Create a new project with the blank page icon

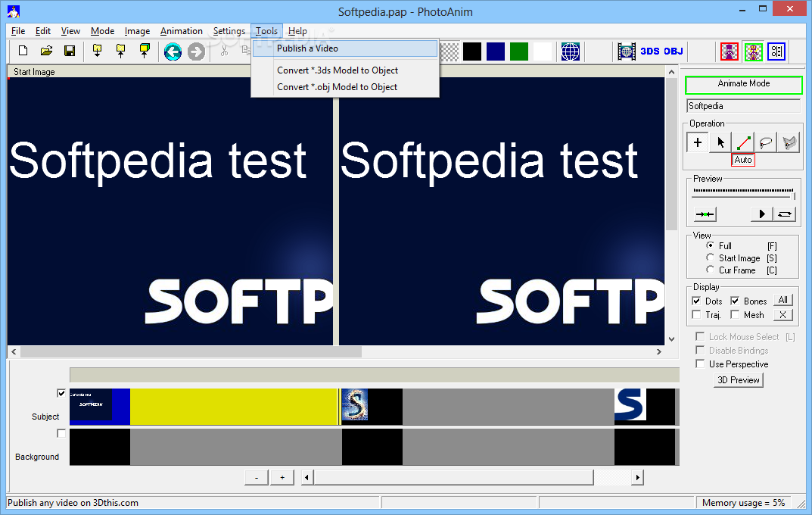point(23,51)
